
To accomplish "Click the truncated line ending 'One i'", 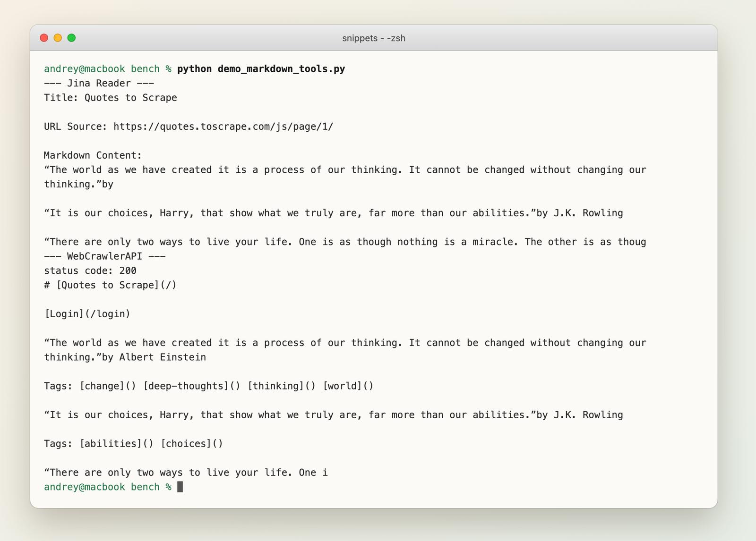I will point(186,473).
